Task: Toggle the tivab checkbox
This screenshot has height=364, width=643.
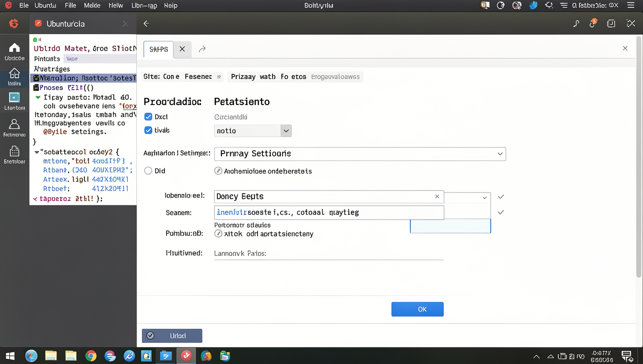Action: coord(148,130)
